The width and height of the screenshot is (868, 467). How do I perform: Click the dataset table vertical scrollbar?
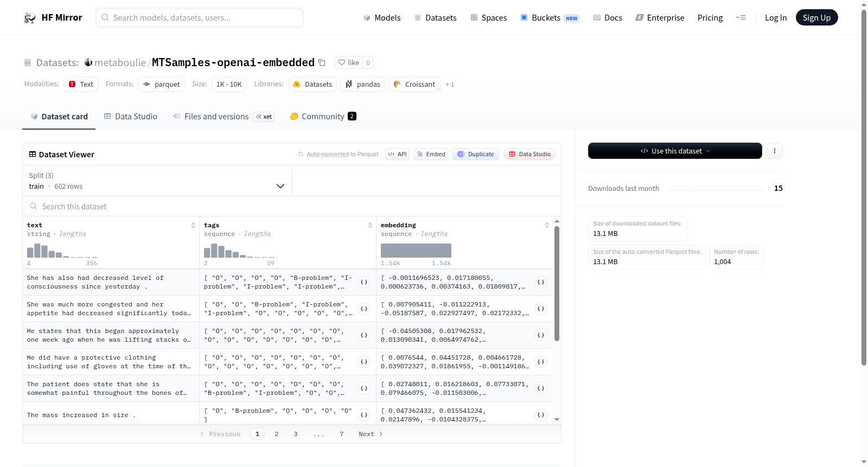[x=557, y=284]
